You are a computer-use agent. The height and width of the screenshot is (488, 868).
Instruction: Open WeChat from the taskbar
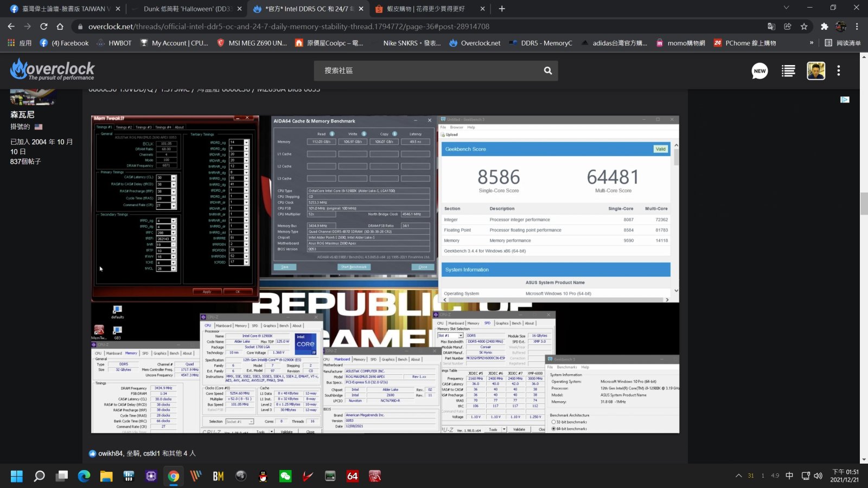(x=285, y=476)
